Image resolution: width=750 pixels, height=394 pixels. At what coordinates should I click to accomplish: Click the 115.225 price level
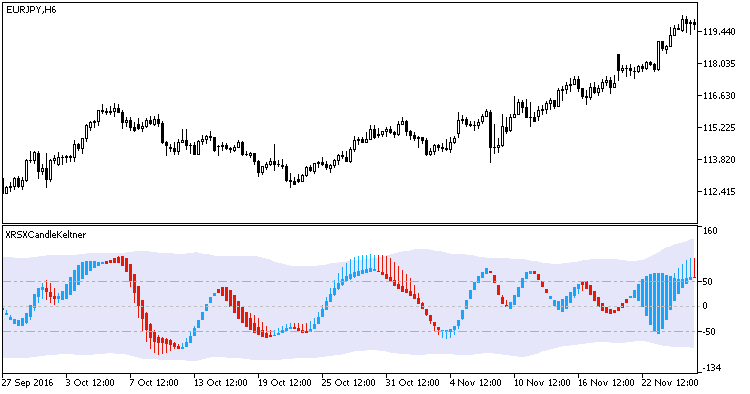719,128
